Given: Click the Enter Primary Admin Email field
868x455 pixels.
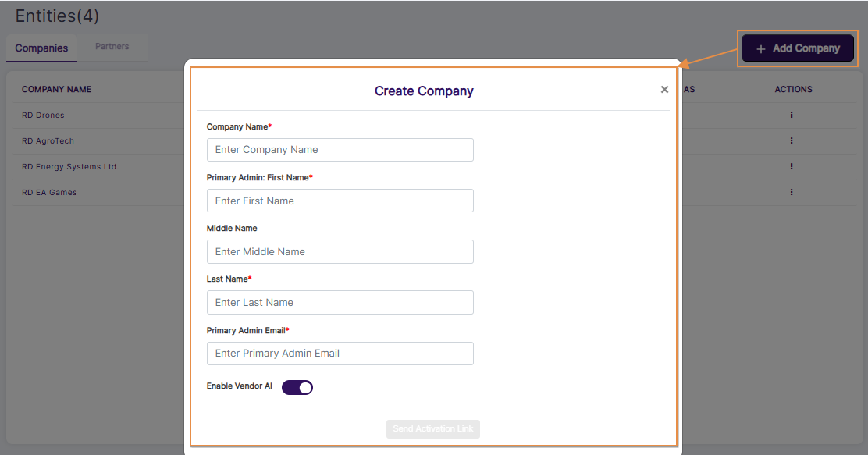Looking at the screenshot, I should 340,353.
